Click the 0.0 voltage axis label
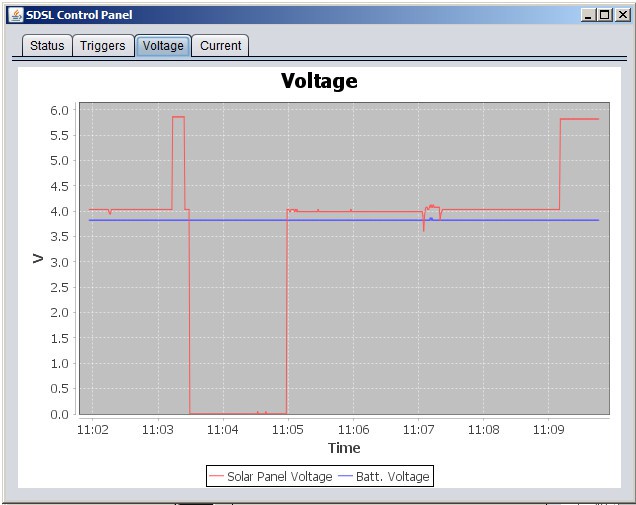The height and width of the screenshot is (505, 636). point(60,415)
